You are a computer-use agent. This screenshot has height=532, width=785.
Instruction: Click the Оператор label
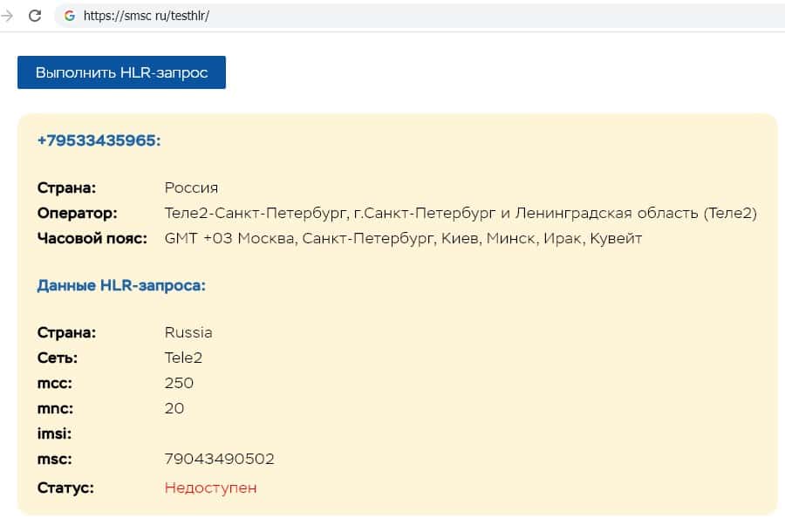pyautogui.click(x=77, y=213)
